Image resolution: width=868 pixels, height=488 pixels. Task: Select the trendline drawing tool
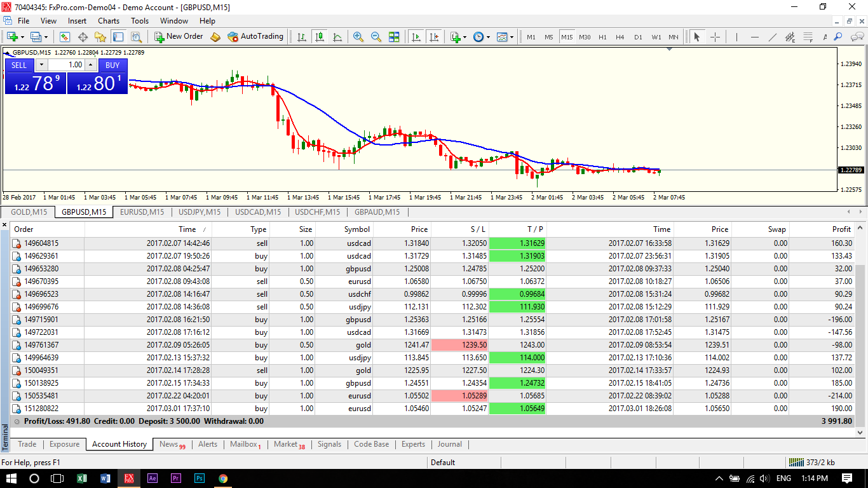tap(773, 37)
